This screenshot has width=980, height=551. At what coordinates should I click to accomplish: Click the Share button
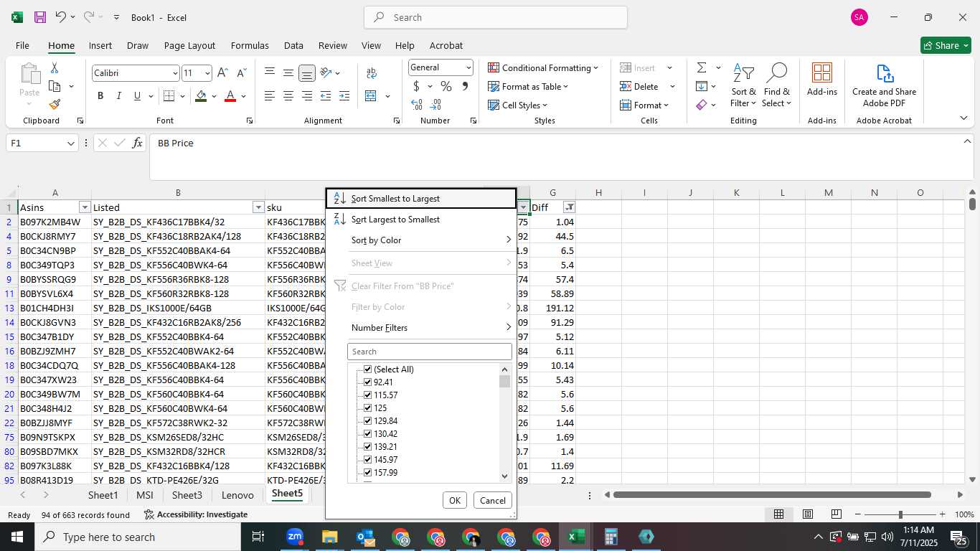pos(946,45)
